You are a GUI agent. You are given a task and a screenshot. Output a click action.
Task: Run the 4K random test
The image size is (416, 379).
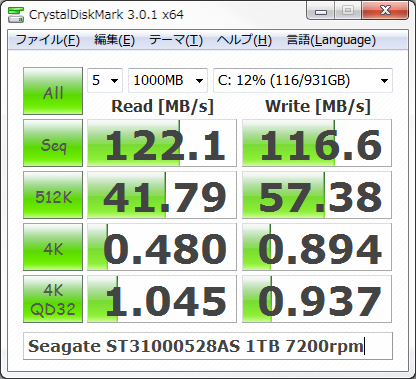53,247
